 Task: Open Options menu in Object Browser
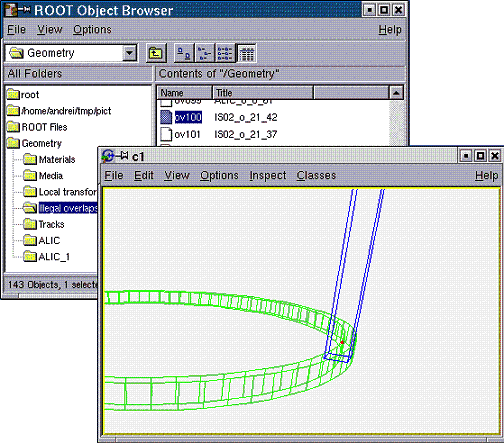(92, 30)
